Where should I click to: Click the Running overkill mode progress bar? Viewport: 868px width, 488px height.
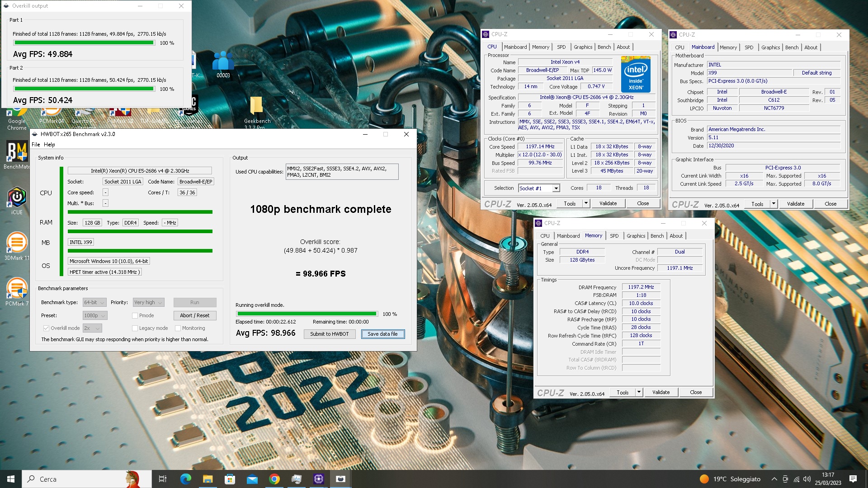point(307,314)
